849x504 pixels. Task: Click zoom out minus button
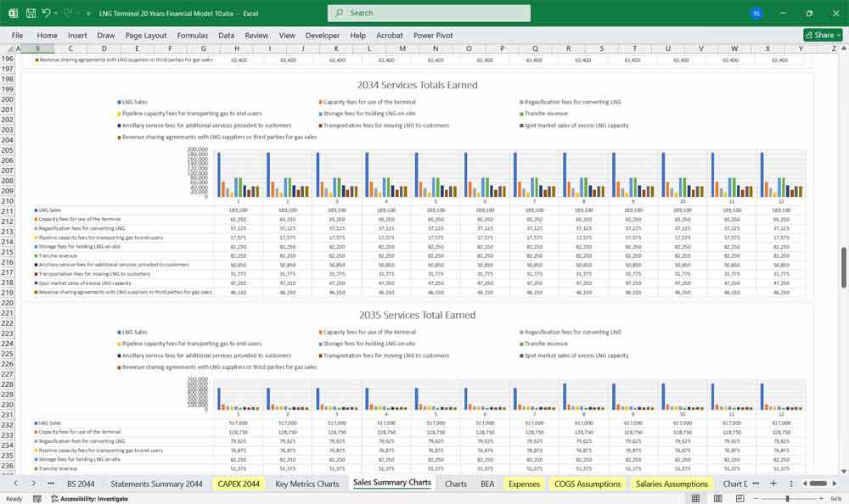pos(756,499)
